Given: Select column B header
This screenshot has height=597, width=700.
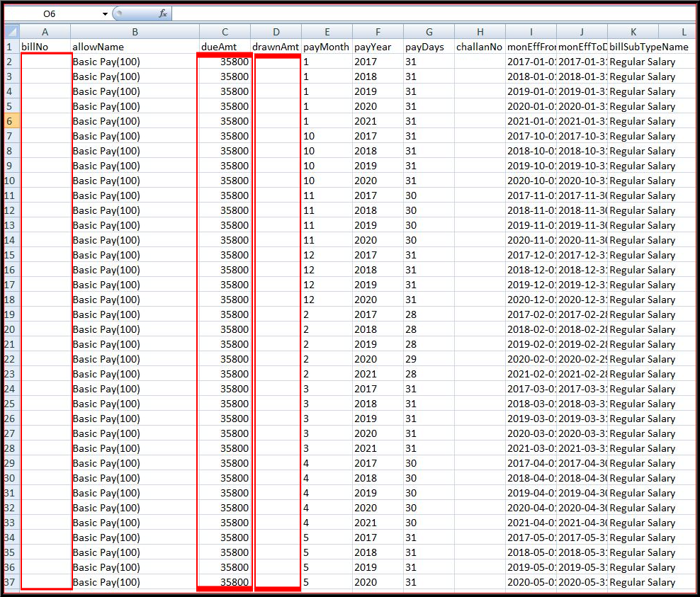Looking at the screenshot, I should [x=135, y=32].
